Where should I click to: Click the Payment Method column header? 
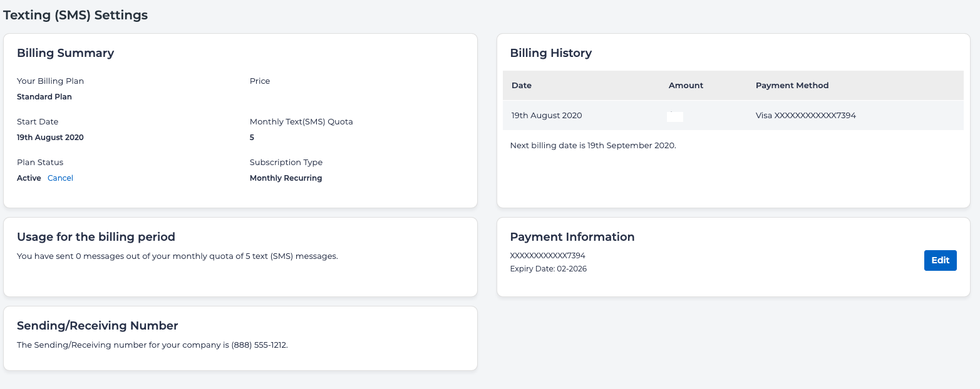pyautogui.click(x=792, y=86)
